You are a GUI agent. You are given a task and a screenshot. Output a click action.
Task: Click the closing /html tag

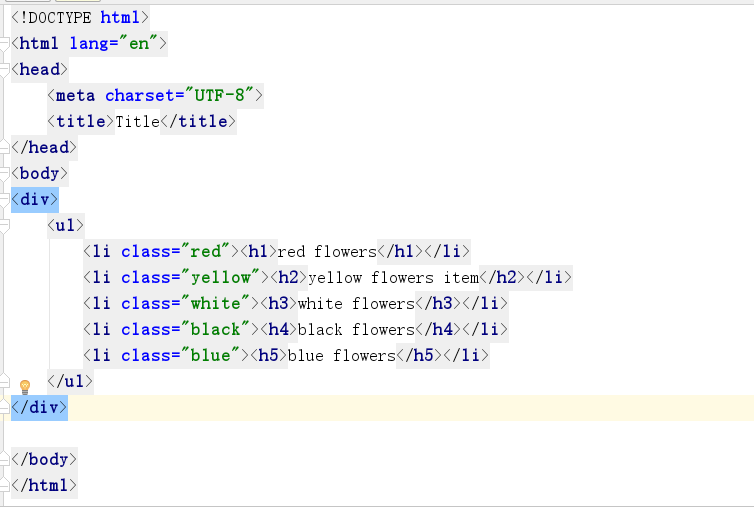[44, 485]
